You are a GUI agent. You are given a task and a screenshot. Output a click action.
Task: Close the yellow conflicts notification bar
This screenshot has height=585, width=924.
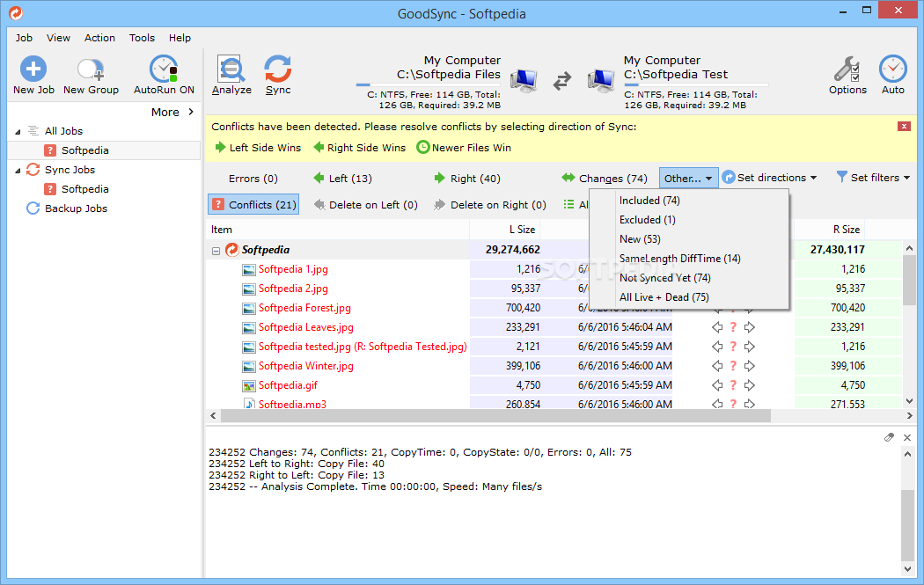click(904, 126)
